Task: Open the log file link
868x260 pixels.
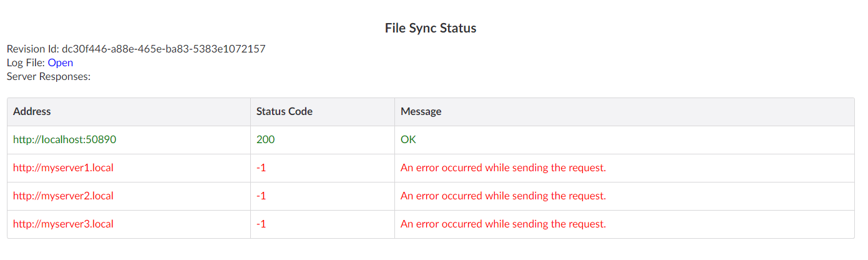Action: (x=61, y=62)
